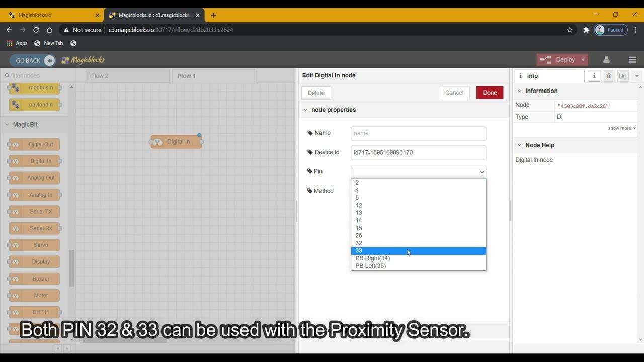Select pin PB Right(34) in the list
This screenshot has width=644, height=362.
tap(372, 258)
